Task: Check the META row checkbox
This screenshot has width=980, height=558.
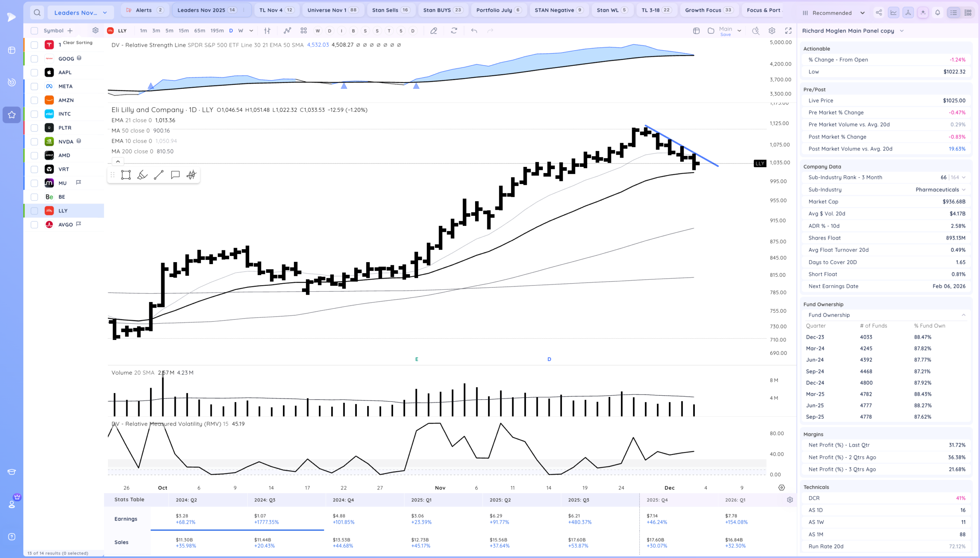Action: (34, 86)
